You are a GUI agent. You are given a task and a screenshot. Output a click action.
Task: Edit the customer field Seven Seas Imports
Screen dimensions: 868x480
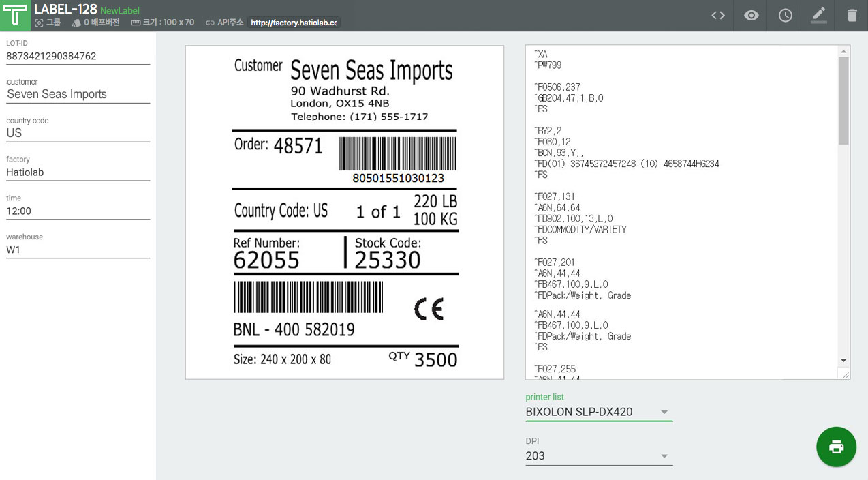pyautogui.click(x=78, y=95)
